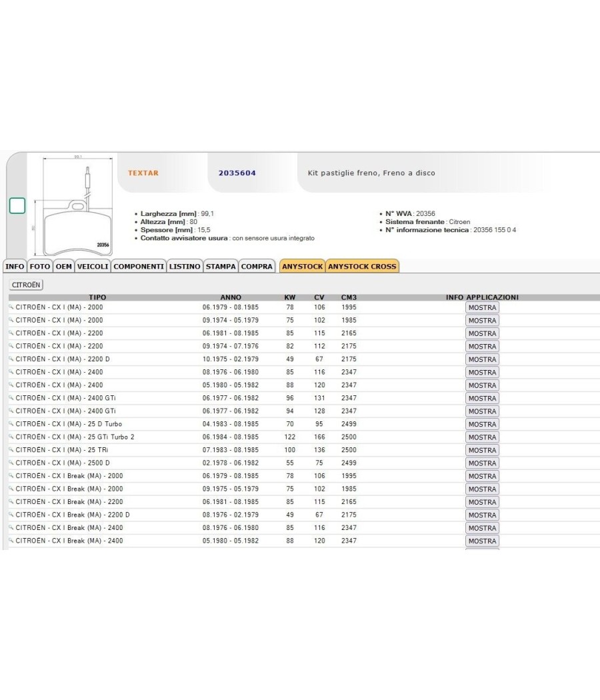Image resolution: width=600 pixels, height=700 pixels.
Task: Click MOSTRA for CX I 2400 88 kW
Action: click(x=482, y=385)
